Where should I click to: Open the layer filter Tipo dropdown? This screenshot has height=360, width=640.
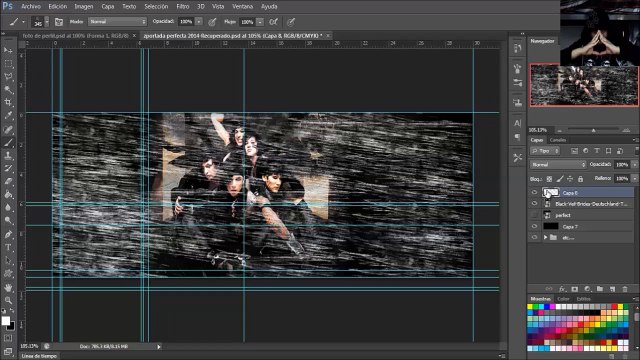tap(545, 151)
